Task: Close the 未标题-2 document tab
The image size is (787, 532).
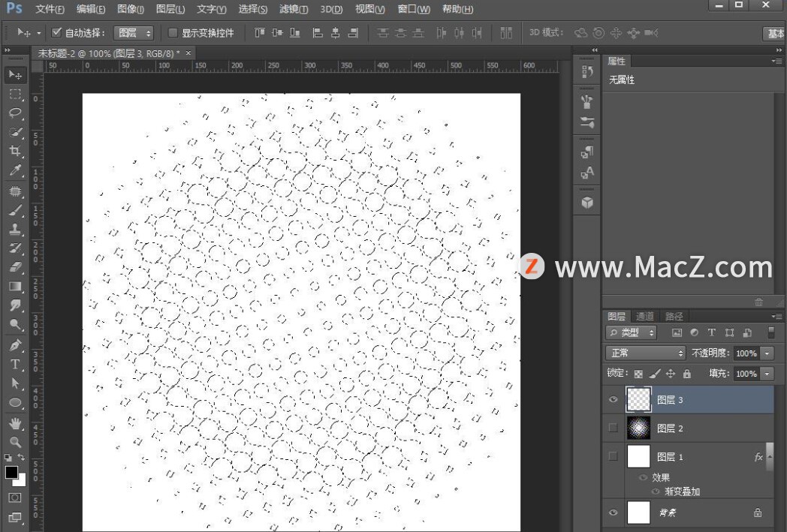Action: click(x=188, y=53)
